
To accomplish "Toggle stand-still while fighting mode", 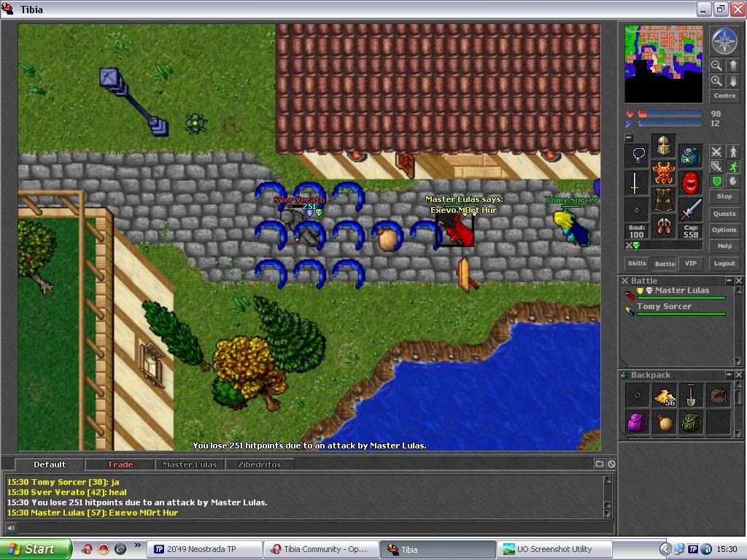I will (733, 152).
